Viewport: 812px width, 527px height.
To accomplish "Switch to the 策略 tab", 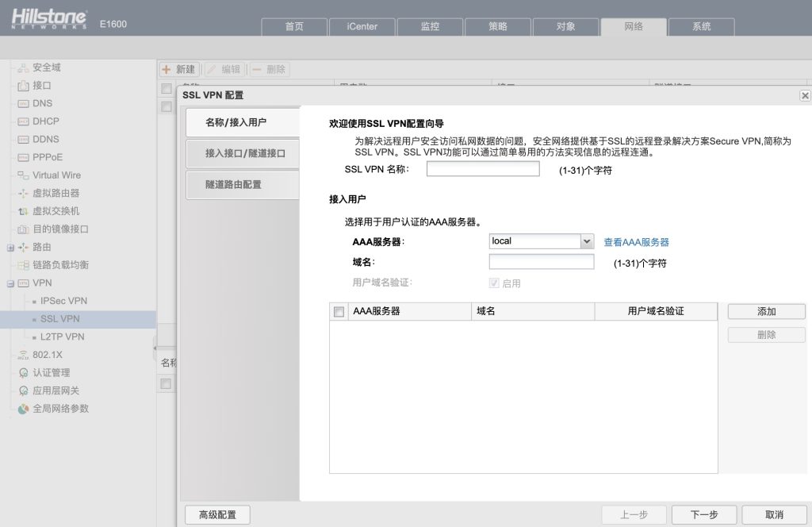I will point(498,26).
